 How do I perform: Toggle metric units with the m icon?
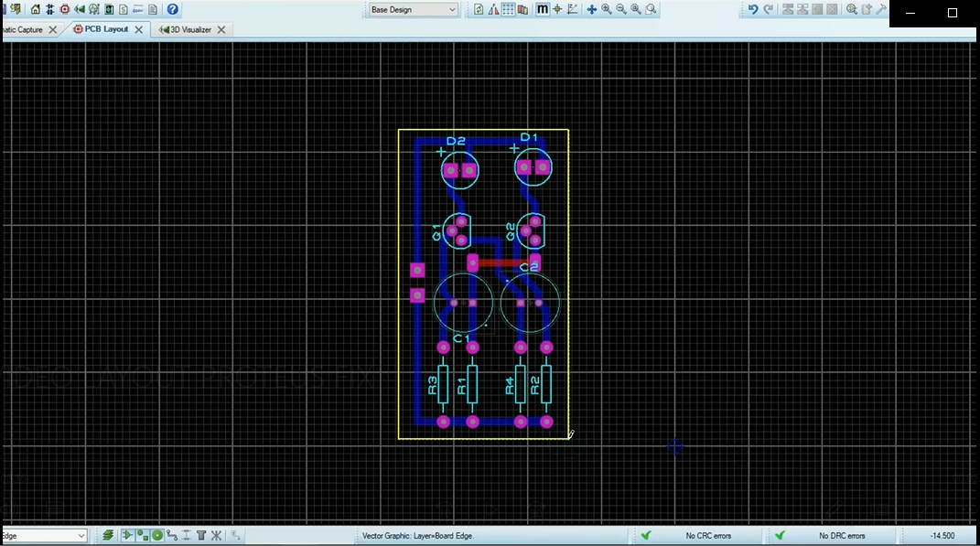pyautogui.click(x=543, y=9)
